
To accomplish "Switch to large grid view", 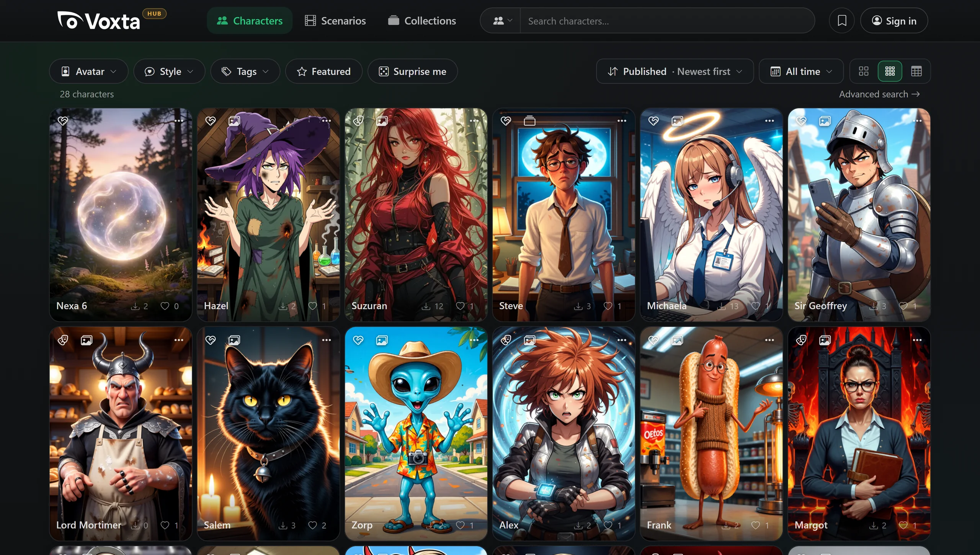I will (x=864, y=71).
